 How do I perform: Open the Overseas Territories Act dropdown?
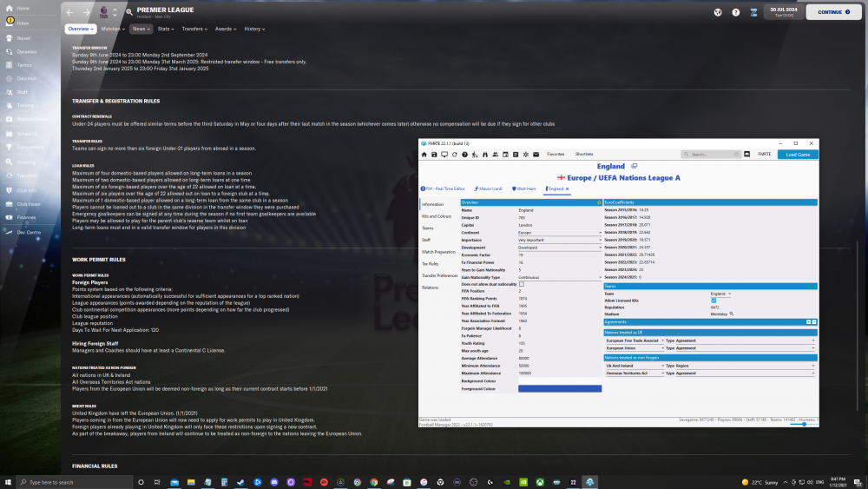(635, 373)
